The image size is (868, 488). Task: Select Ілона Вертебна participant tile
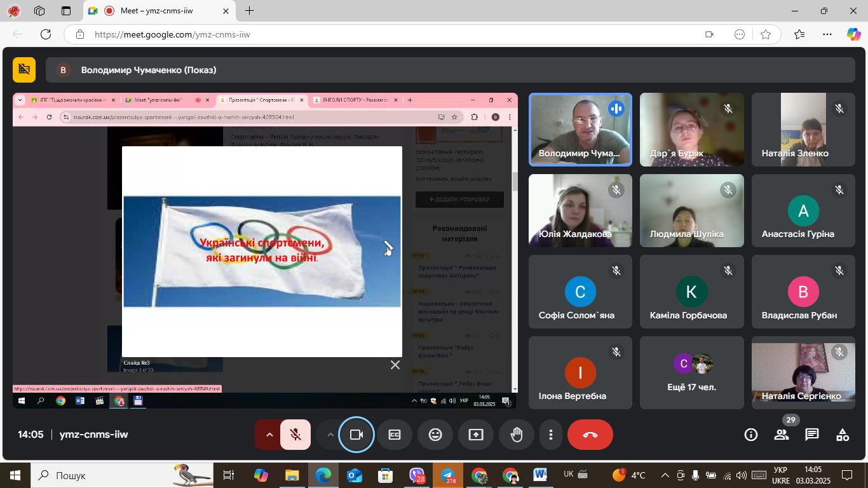point(580,372)
